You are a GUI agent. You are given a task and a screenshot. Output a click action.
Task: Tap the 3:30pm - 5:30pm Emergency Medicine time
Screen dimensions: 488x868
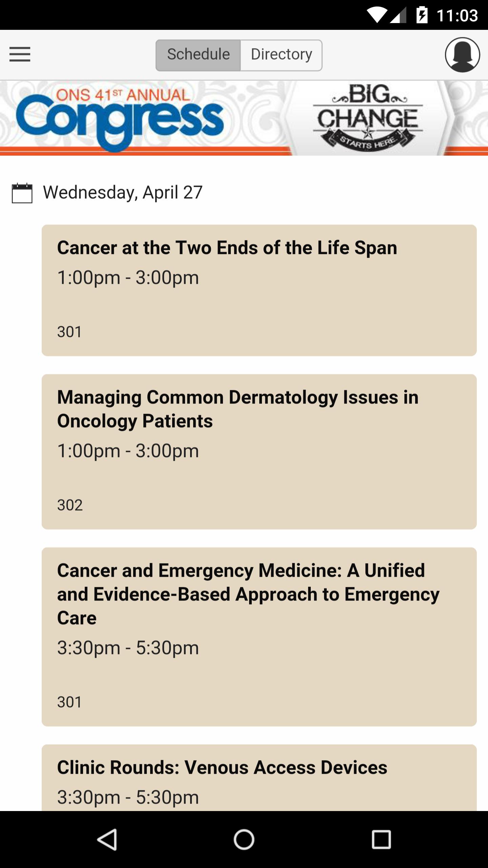click(128, 648)
